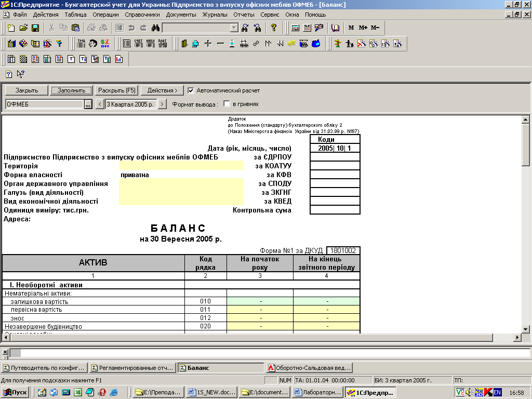The height and width of the screenshot is (399, 532).
Task: Enable the 'в гривнях' output format checkbox
Action: (227, 104)
